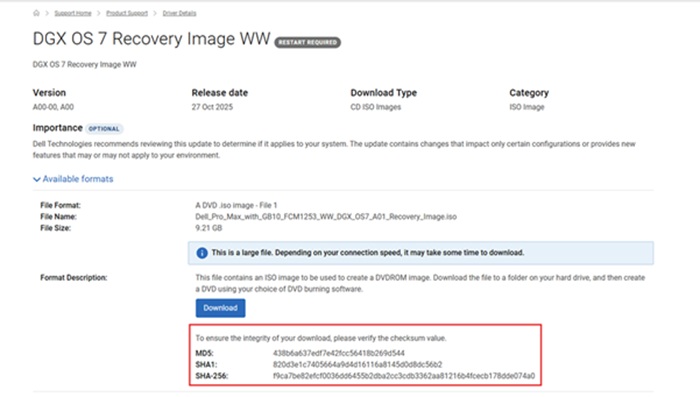Select the Recovery_Image.iso file name
This screenshot has height=397, width=700.
(x=326, y=217)
